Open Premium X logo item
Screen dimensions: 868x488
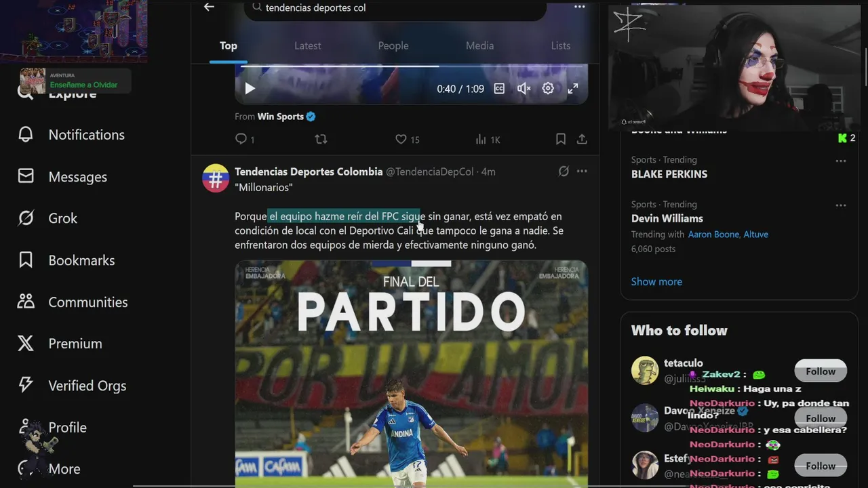(60, 344)
